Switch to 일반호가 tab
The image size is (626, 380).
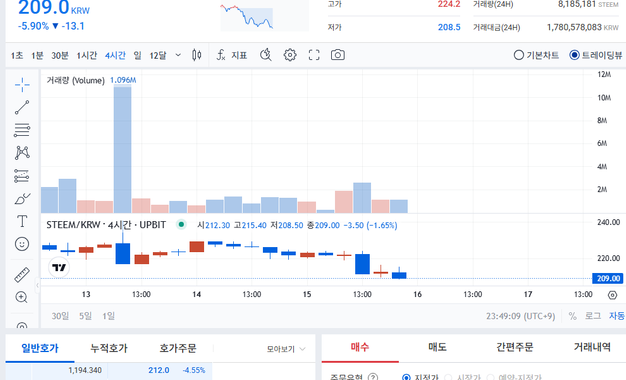coord(40,348)
